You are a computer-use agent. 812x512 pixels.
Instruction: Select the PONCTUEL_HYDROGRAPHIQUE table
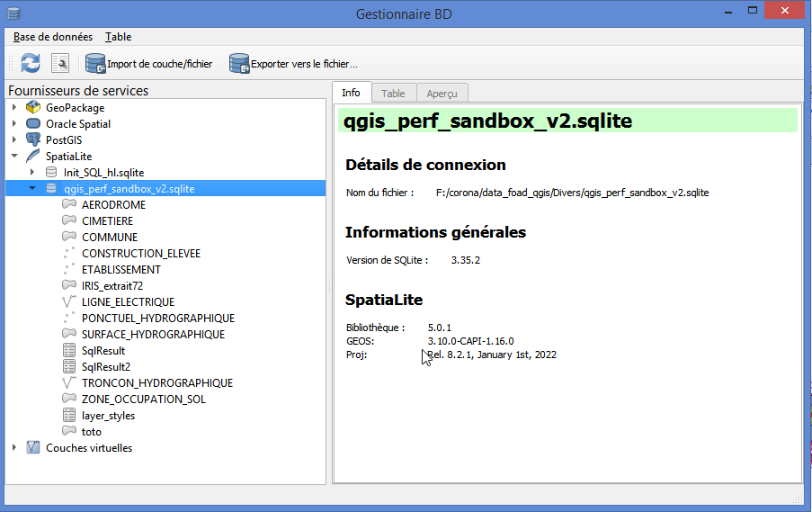tap(158, 319)
